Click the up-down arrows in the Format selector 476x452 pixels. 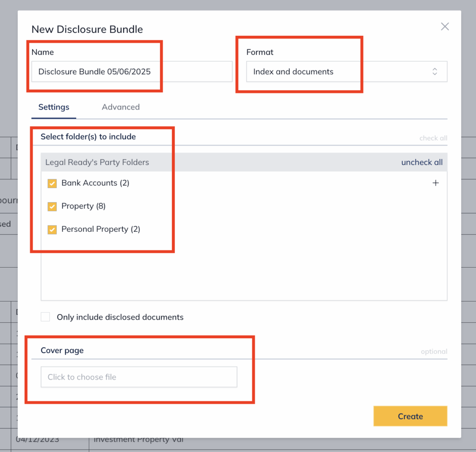point(435,72)
